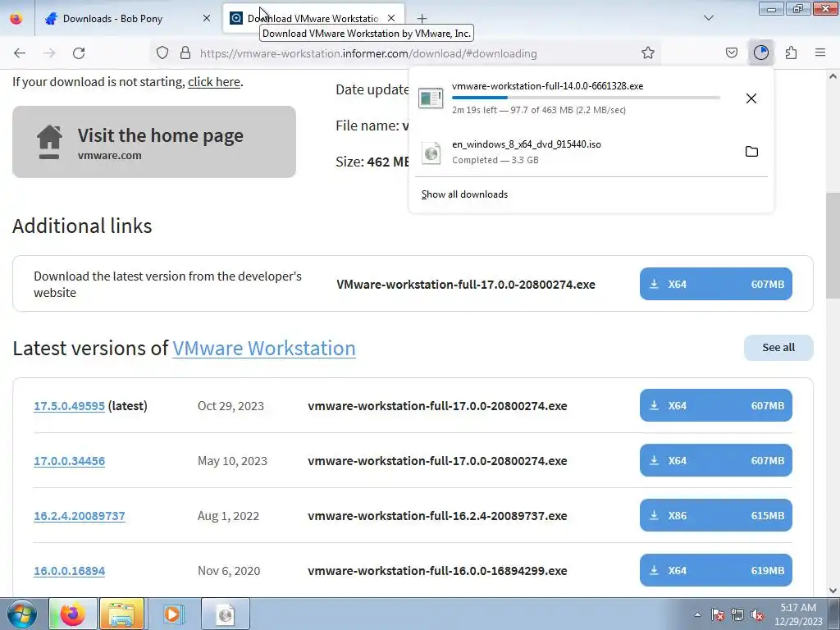This screenshot has width=840, height=630.
Task: Open Firefox application hamburger menu
Action: click(x=820, y=53)
